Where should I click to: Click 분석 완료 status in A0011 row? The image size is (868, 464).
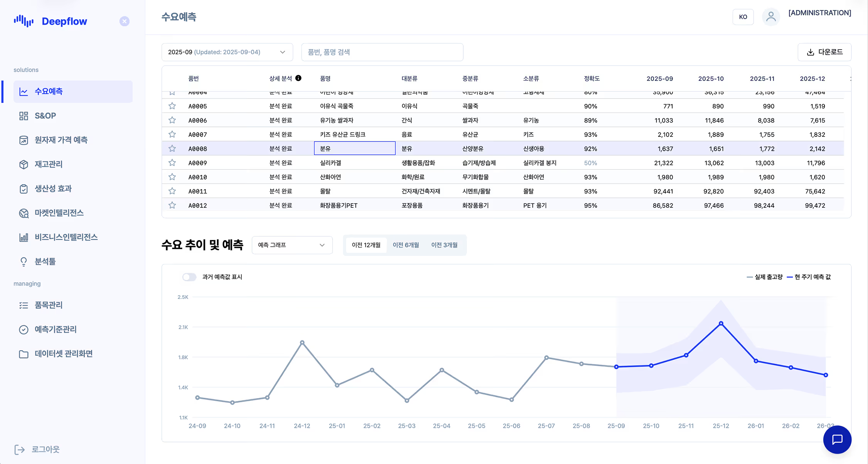[281, 191]
